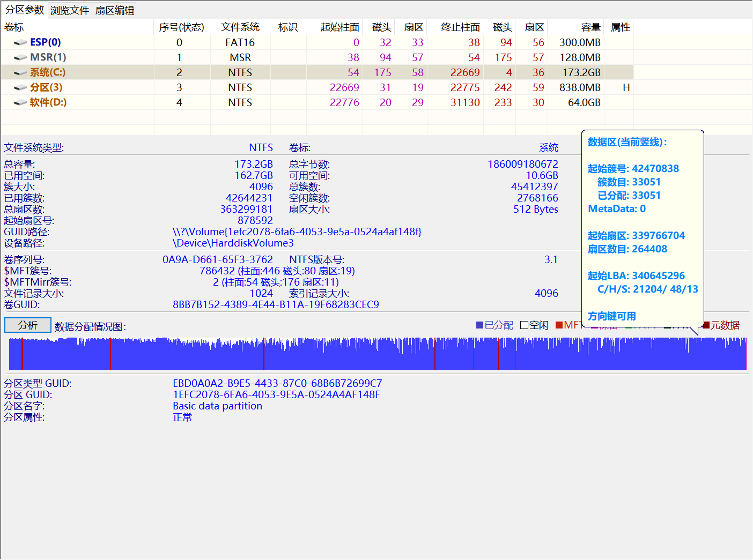Click the blue 已分配 legend square
This screenshot has width=753, height=560.
480,325
